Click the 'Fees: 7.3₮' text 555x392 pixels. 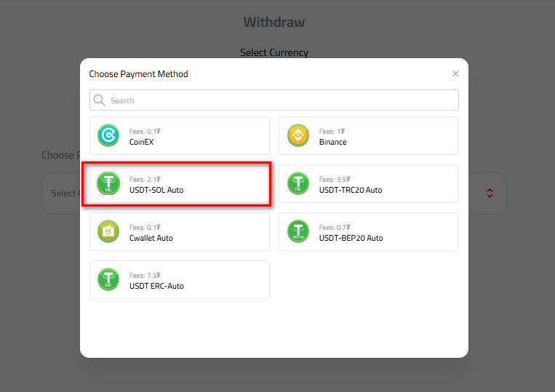pos(145,275)
